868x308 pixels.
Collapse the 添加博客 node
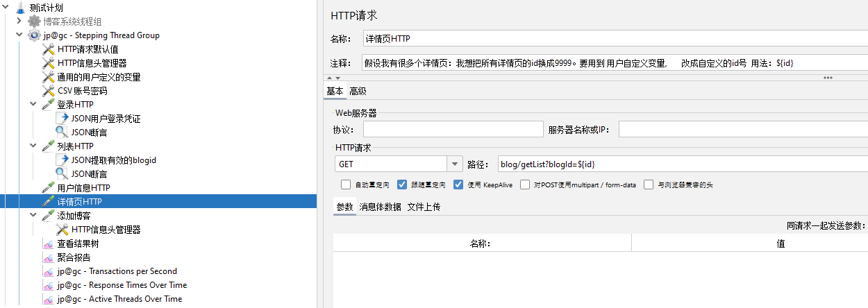point(33,216)
